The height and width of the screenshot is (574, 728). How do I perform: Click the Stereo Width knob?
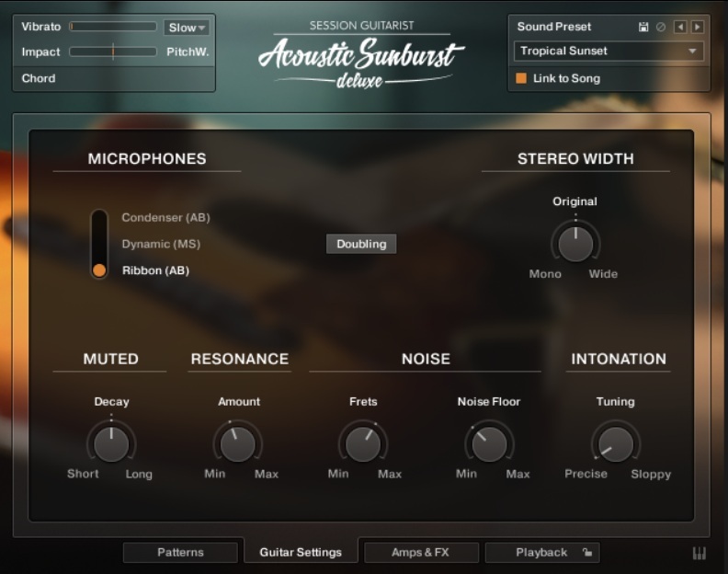[575, 243]
